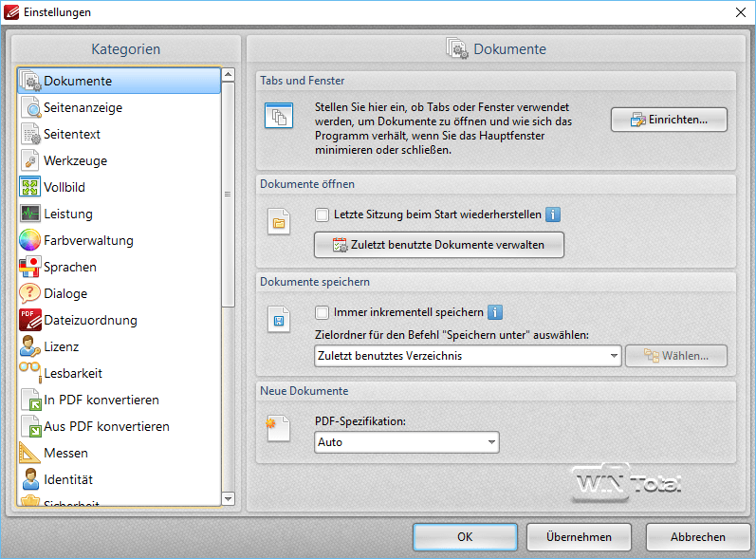The height and width of the screenshot is (559, 756).
Task: Click the Dialoge question mark icon
Action: pos(30,292)
